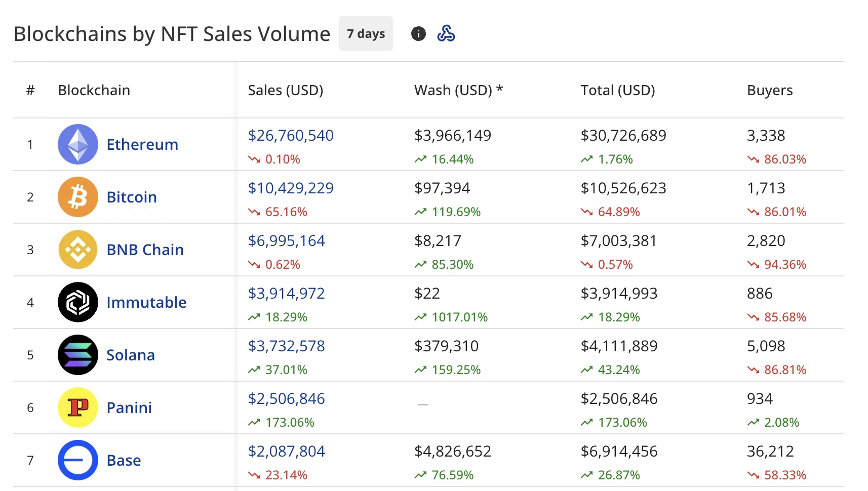
Task: Click Ethereum's sales figure $26,760,540
Action: pyautogui.click(x=290, y=135)
